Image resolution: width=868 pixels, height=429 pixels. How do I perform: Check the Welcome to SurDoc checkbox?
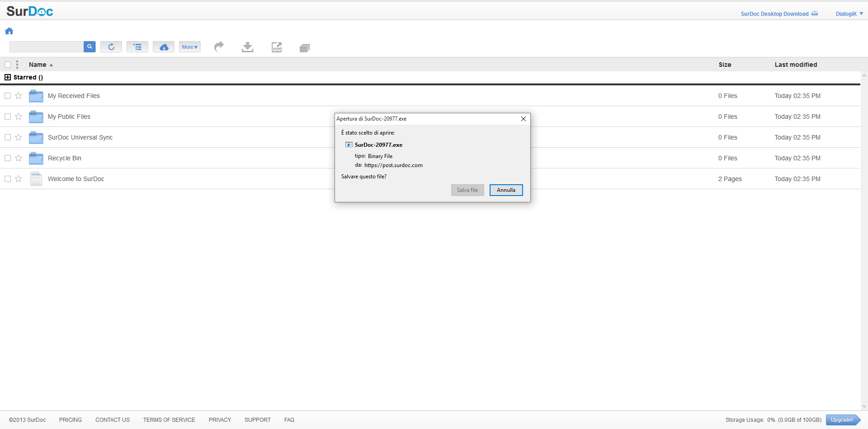click(8, 179)
